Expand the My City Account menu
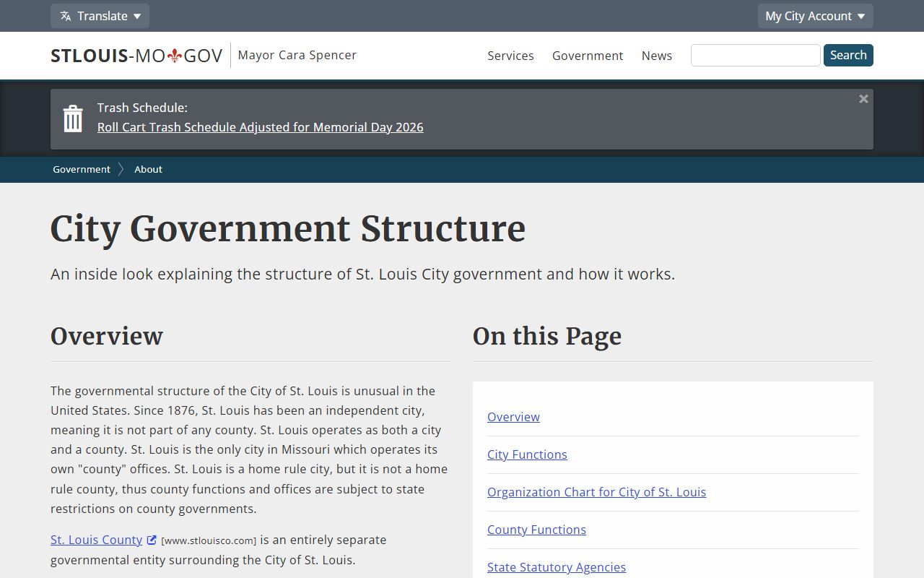This screenshot has height=578, width=924. click(x=815, y=16)
